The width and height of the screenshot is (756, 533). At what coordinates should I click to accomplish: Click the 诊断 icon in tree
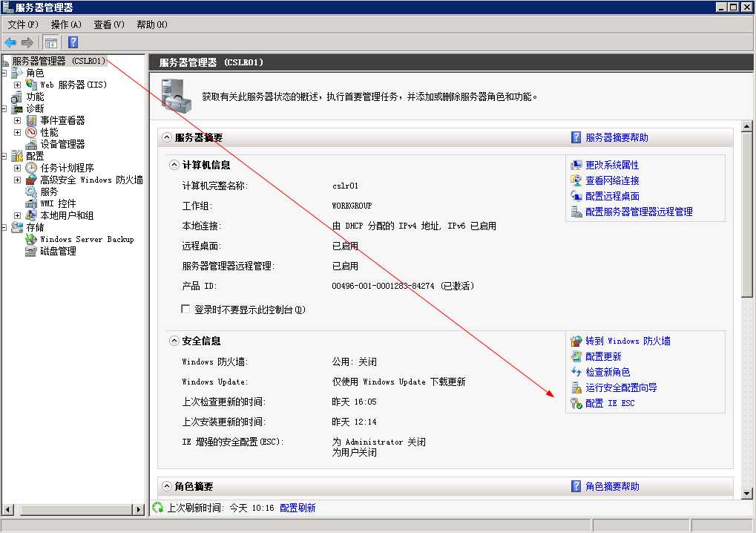coord(17,108)
